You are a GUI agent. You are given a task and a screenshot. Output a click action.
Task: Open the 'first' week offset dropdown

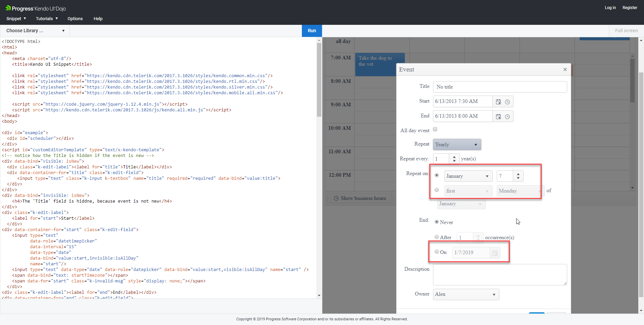468,191
